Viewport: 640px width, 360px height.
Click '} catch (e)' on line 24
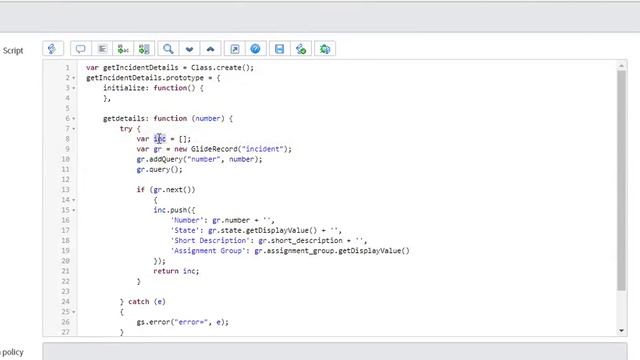[x=142, y=302]
